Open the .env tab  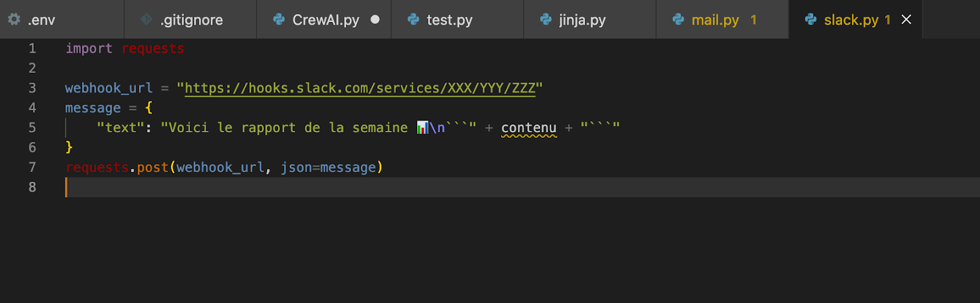[x=61, y=20]
